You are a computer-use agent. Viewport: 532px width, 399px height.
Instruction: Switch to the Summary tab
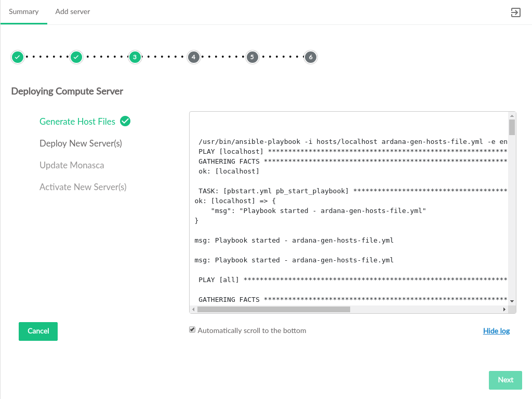point(24,11)
